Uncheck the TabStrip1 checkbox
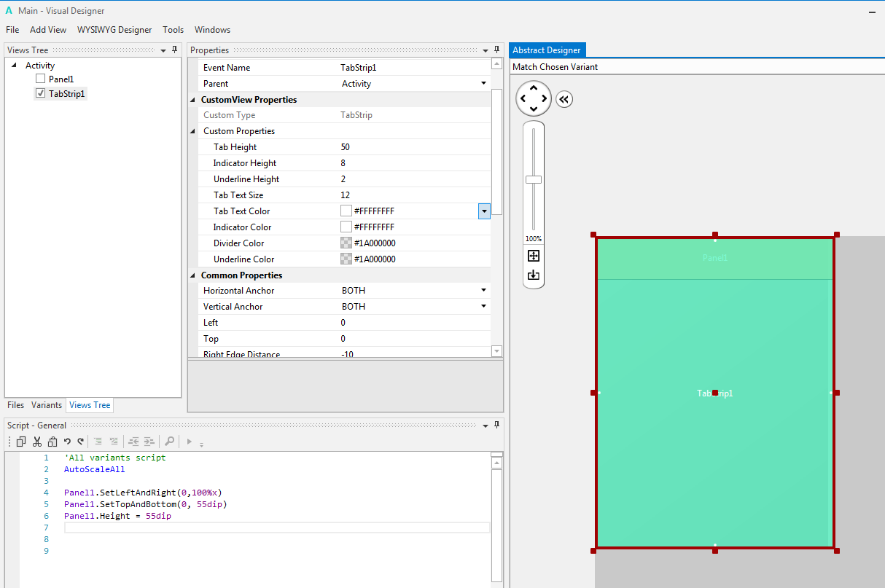Image resolution: width=885 pixels, height=588 pixels. [x=41, y=93]
